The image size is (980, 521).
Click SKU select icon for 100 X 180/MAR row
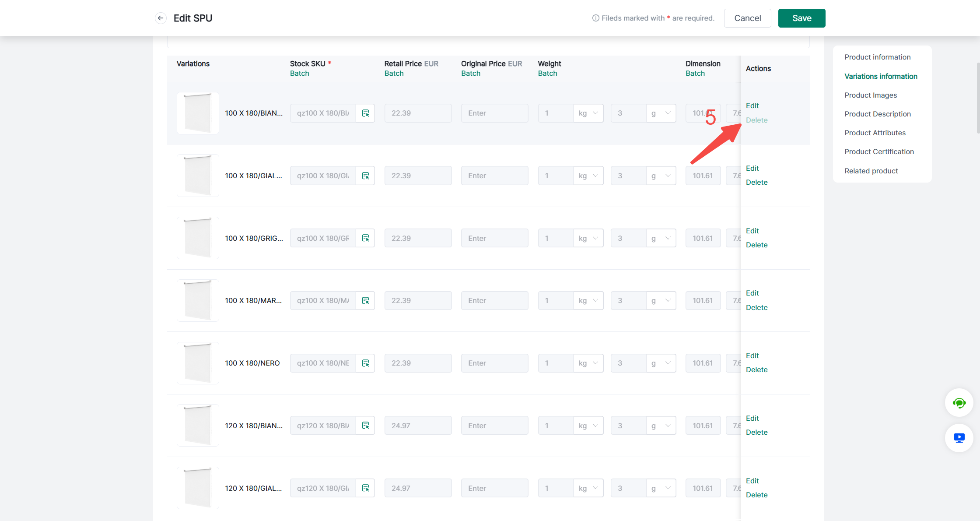pyautogui.click(x=365, y=301)
